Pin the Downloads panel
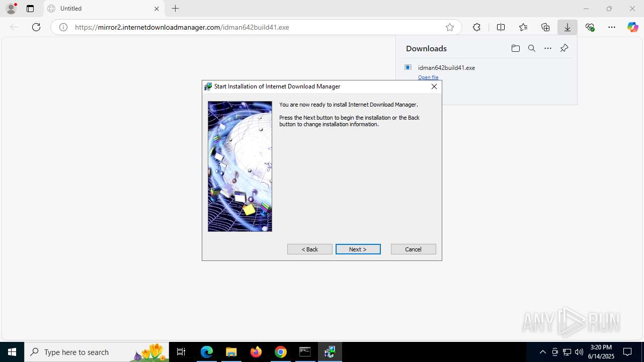This screenshot has width=644, height=362. [564, 48]
